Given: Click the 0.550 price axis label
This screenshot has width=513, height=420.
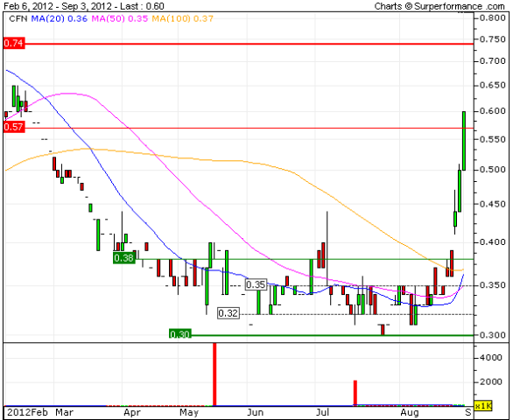Looking at the screenshot, I should (x=493, y=139).
